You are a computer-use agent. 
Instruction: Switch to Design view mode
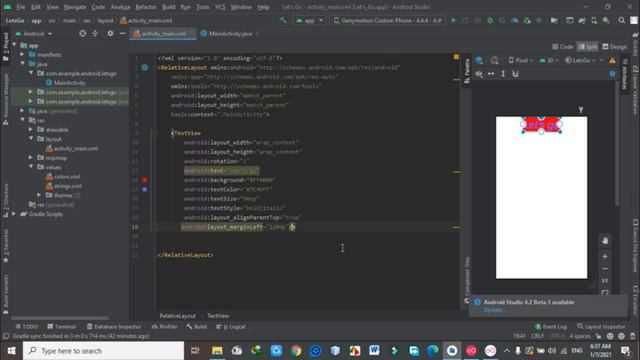pos(615,47)
